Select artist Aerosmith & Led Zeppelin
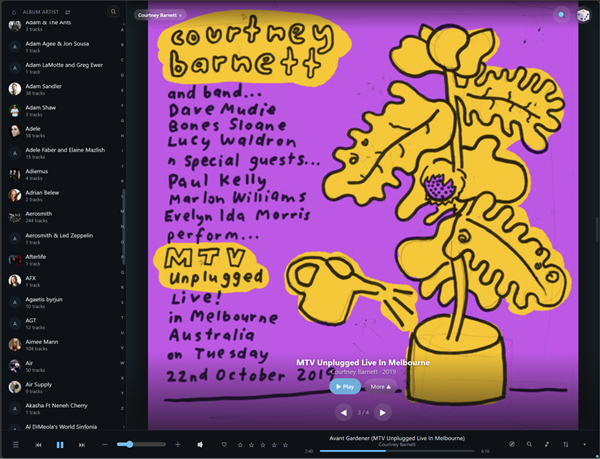The width and height of the screenshot is (600, 459). [x=63, y=238]
